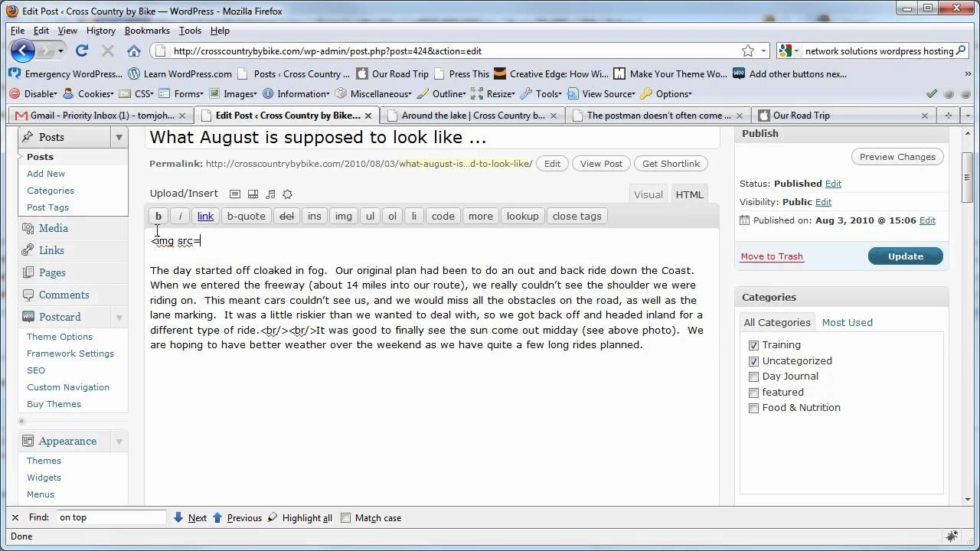
Task: Click the close tags editor button
Action: click(577, 217)
